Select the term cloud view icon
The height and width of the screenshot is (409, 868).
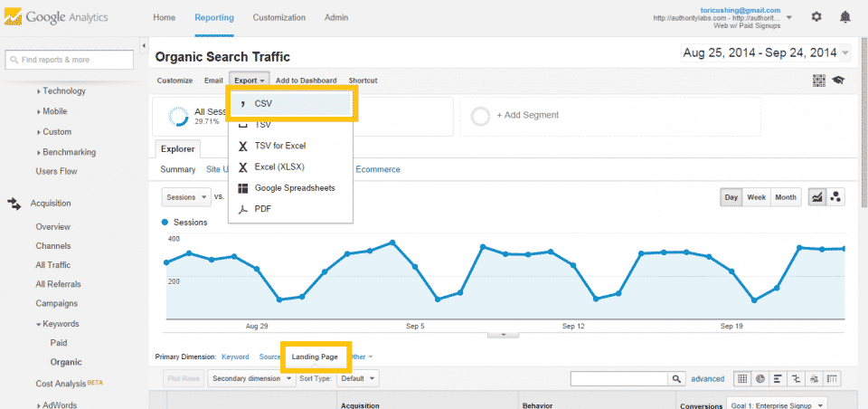(814, 378)
